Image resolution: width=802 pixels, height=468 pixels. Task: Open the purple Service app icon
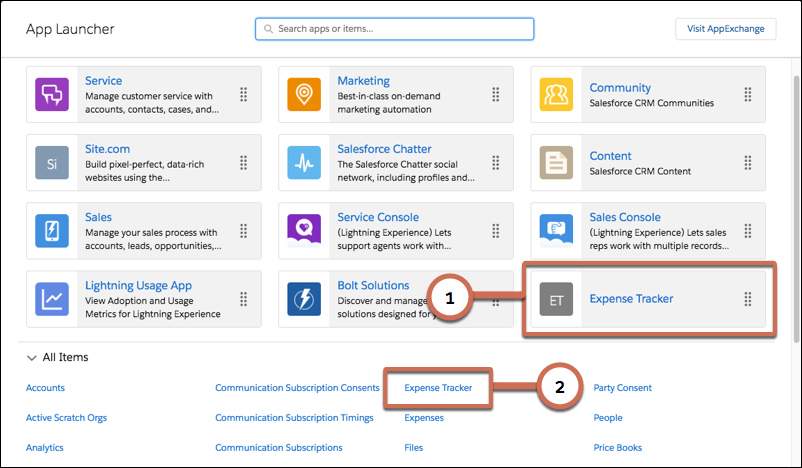coord(52,95)
